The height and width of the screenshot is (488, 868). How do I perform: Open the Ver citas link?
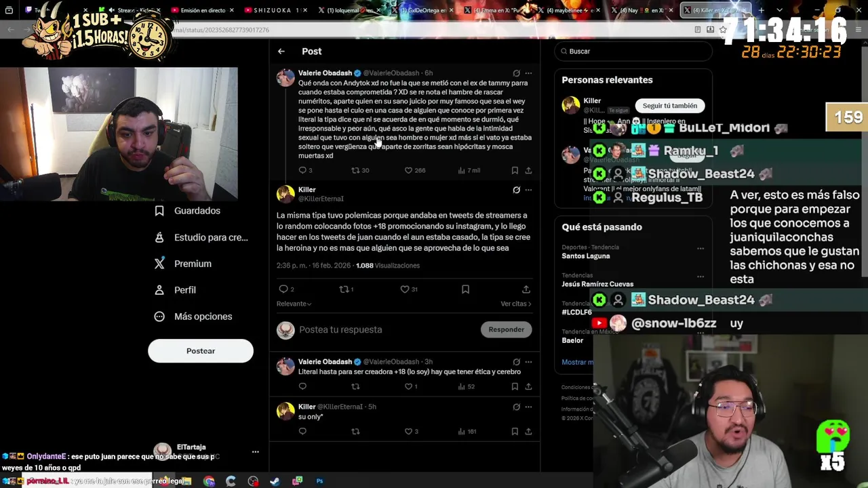pyautogui.click(x=515, y=304)
